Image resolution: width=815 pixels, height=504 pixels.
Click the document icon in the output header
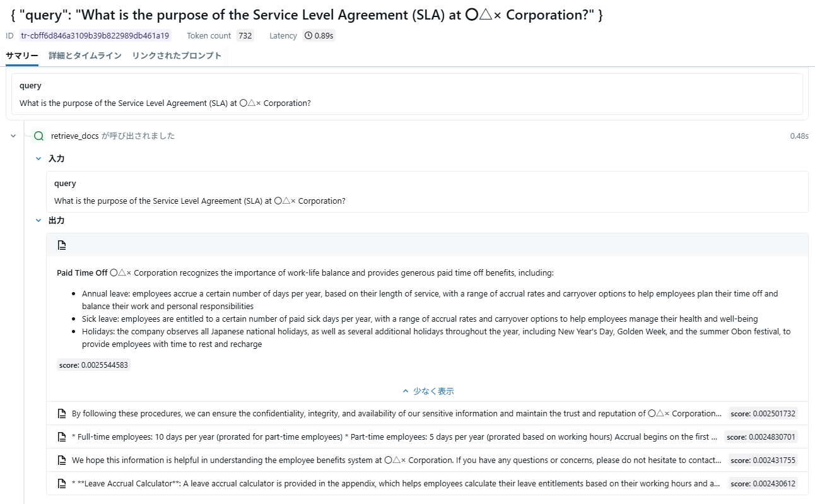(62, 245)
